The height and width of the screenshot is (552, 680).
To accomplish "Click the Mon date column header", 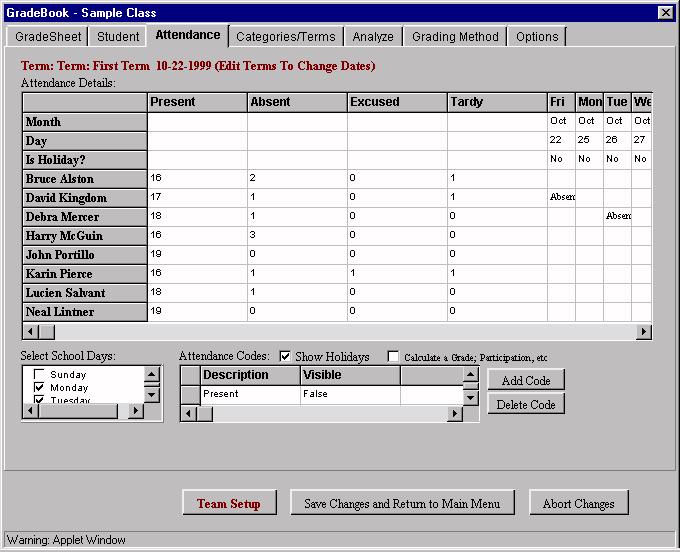I will pyautogui.click(x=589, y=102).
